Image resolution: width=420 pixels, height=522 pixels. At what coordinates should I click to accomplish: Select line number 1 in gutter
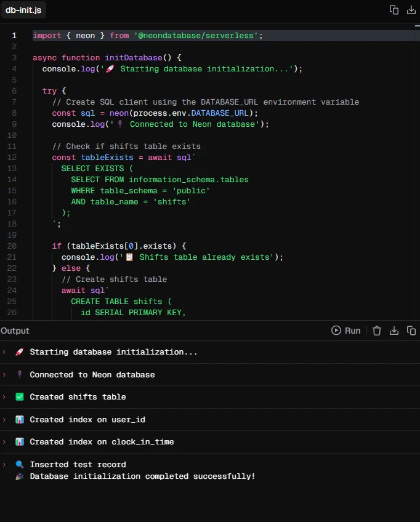tap(14, 36)
